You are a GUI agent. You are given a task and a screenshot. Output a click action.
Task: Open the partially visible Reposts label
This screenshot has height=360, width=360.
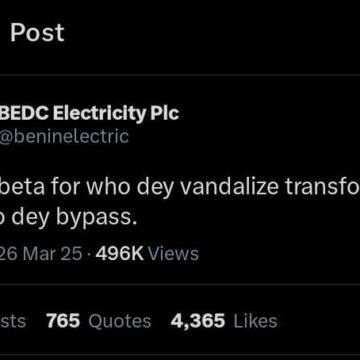13,321
